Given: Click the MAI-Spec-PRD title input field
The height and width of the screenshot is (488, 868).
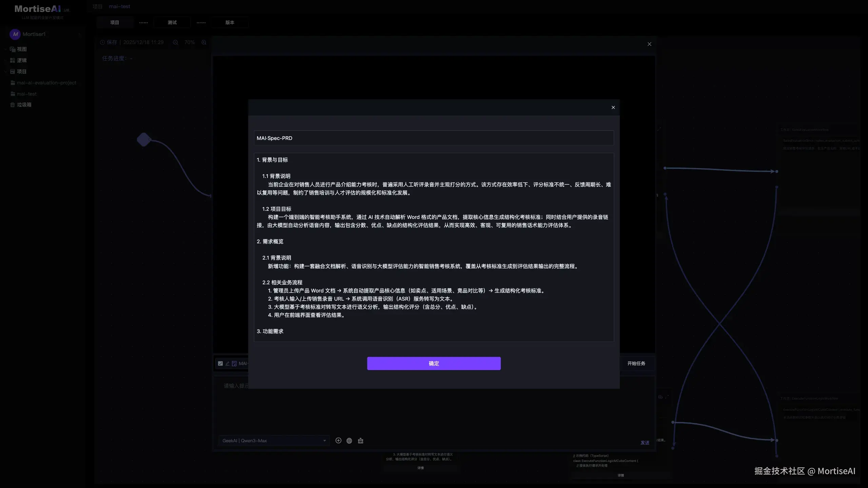Looking at the screenshot, I should 434,138.
